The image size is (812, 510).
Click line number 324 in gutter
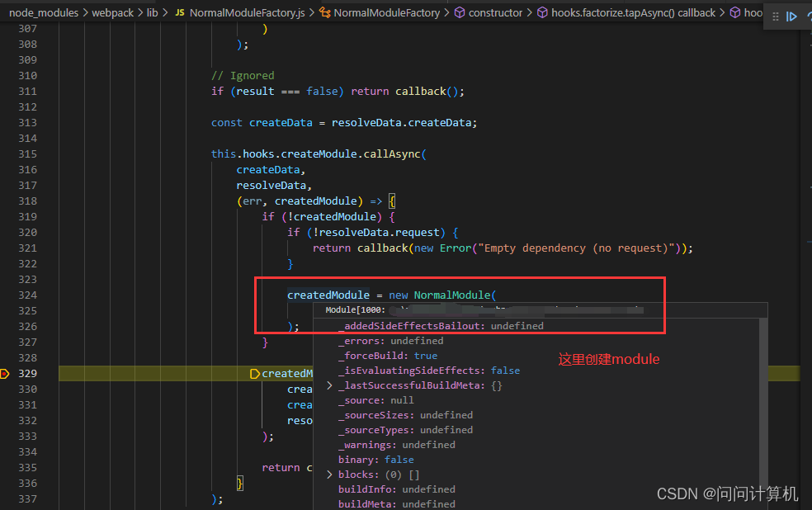(x=27, y=295)
